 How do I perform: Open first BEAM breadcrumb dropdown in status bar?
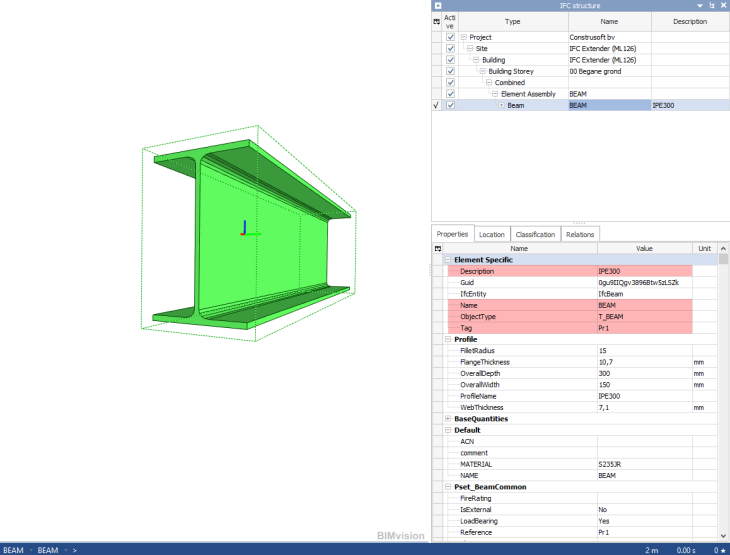(x=31, y=550)
